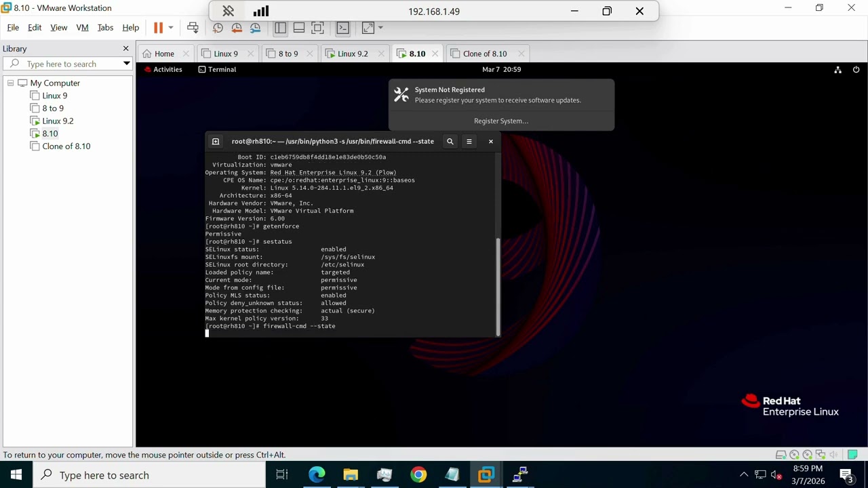Screen dimensions: 868x488
Task: Take a snapshot of this virtual machine
Action: (218, 28)
